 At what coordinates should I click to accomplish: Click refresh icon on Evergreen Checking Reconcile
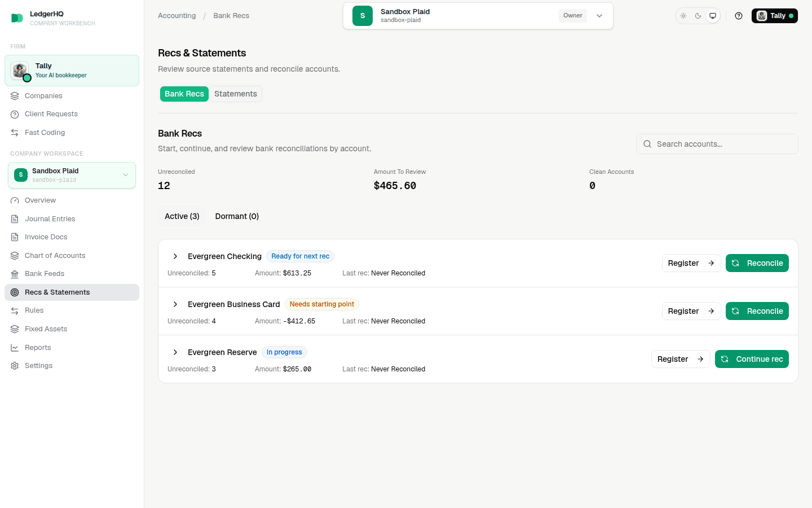pos(735,263)
